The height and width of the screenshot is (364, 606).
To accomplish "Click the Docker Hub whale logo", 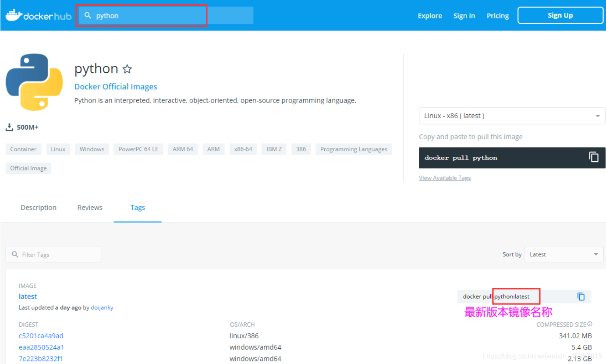I will pos(14,14).
